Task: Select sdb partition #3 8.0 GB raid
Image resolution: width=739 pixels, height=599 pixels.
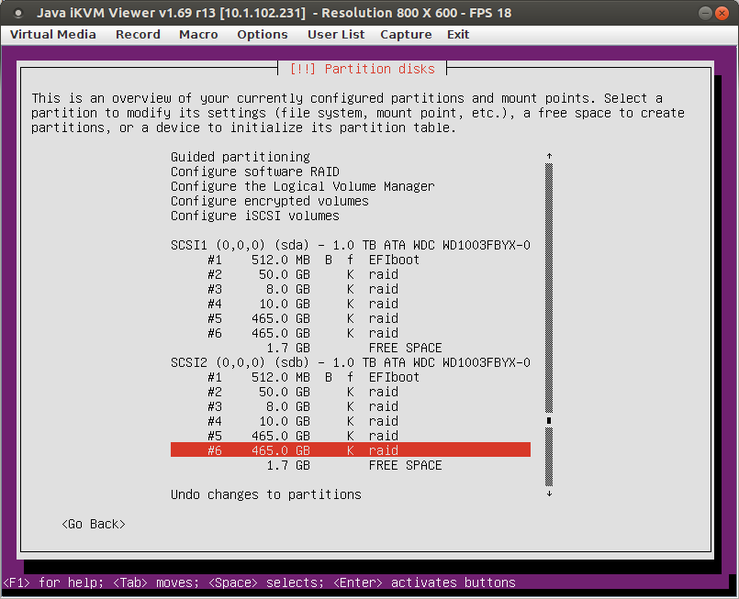Action: [351, 406]
